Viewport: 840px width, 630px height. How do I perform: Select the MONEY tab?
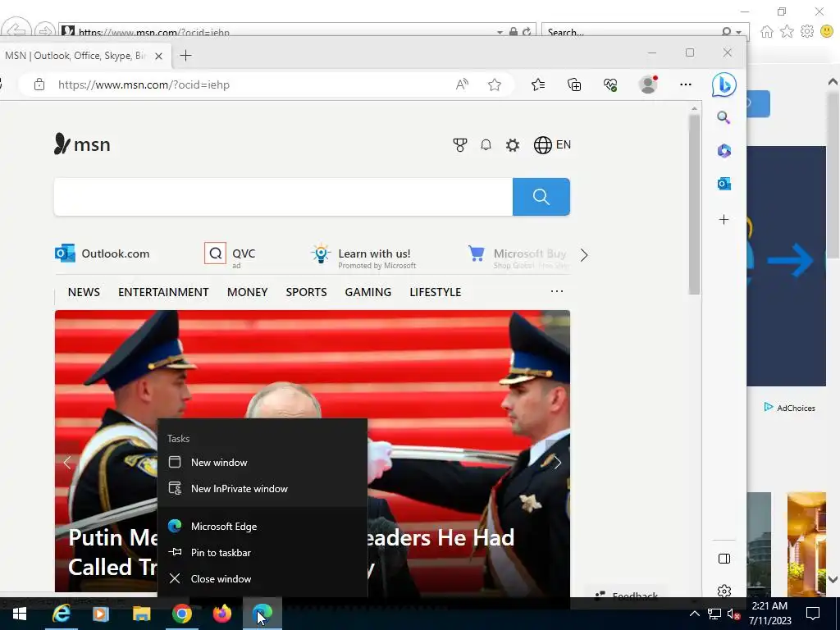pos(248,292)
